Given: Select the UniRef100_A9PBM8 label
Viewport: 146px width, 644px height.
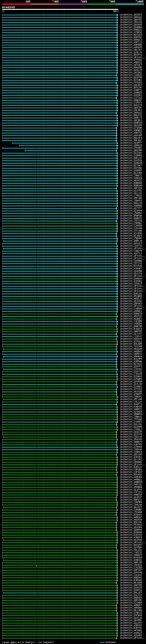Looking at the screenshot, I should point(131,45).
